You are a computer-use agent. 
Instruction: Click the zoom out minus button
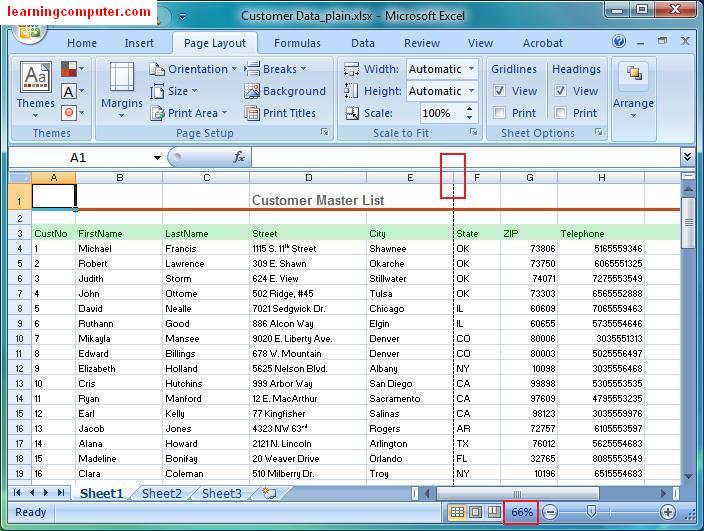tap(550, 512)
